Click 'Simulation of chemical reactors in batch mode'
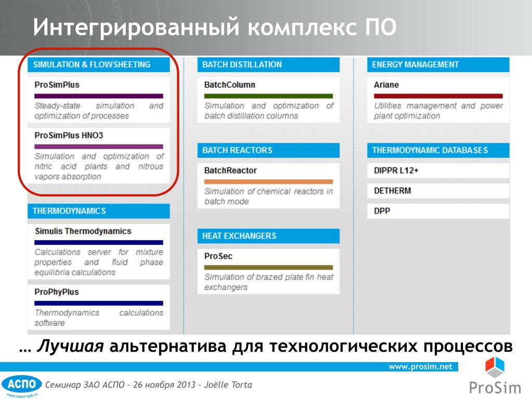This screenshot has height=399, width=532. [x=269, y=196]
